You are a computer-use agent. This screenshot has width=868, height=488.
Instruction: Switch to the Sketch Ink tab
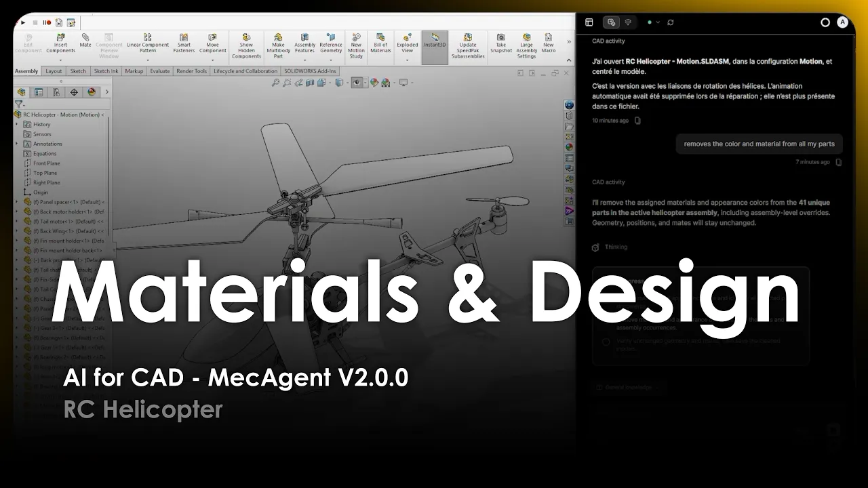[x=106, y=71]
